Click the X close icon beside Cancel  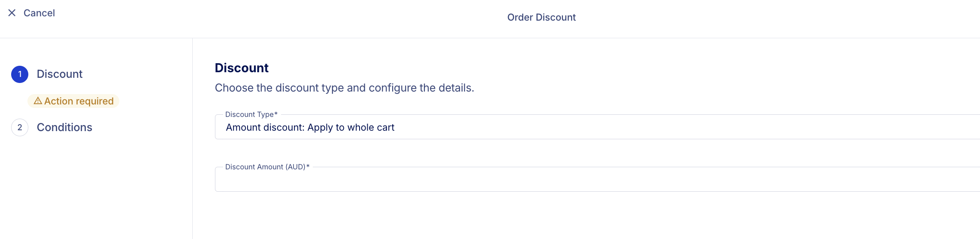(12, 13)
